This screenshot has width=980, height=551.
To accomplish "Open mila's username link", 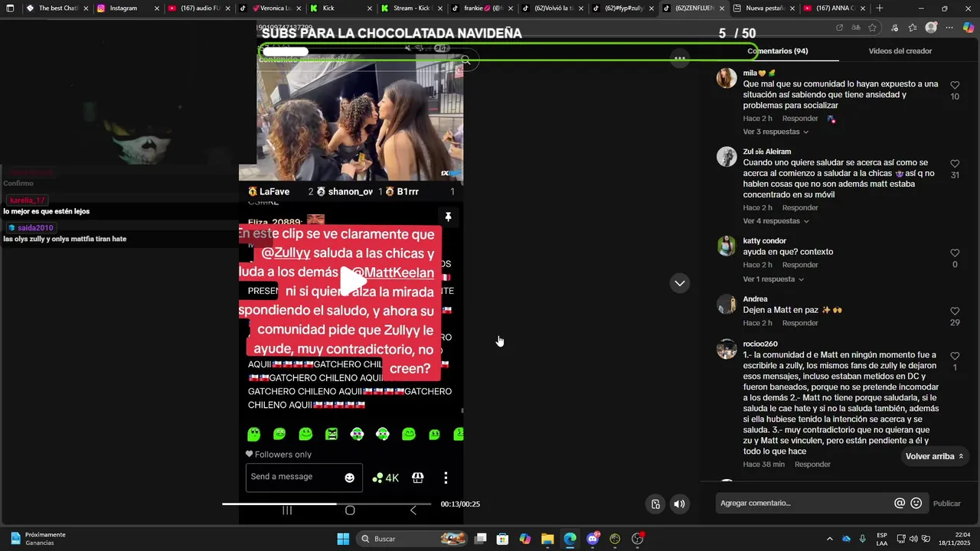I will click(750, 73).
